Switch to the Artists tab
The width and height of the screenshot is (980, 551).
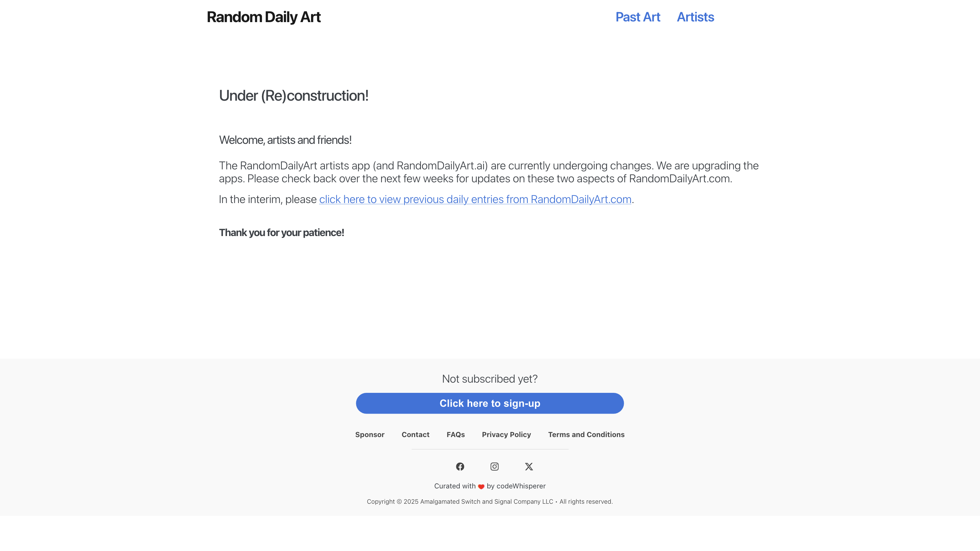[x=695, y=17]
